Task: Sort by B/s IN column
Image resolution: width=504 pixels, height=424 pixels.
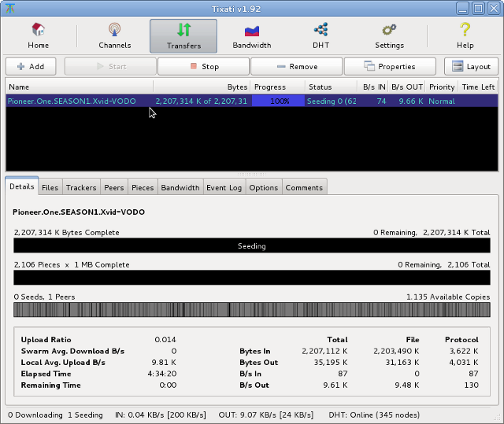Action: (x=372, y=87)
